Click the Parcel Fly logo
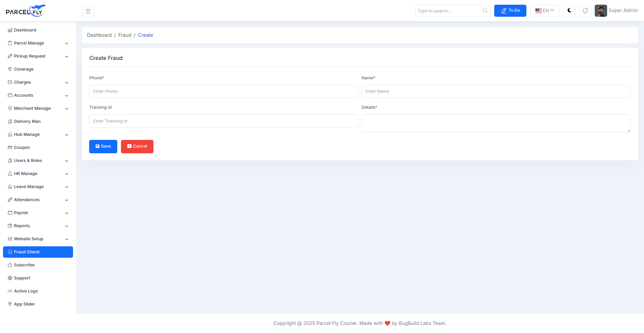This screenshot has width=644, height=333. coord(25,11)
